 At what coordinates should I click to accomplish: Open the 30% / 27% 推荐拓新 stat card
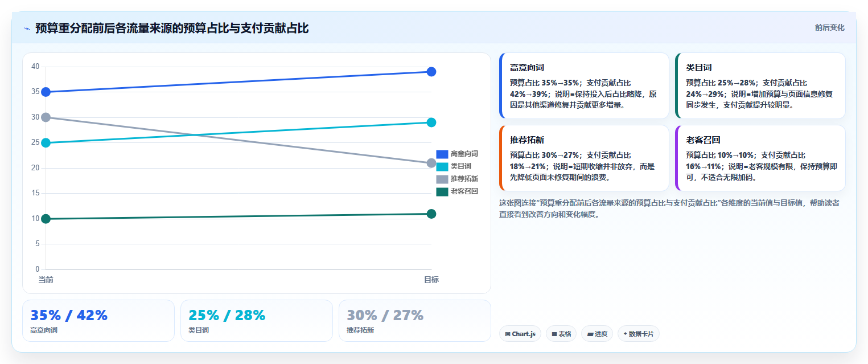coord(415,321)
